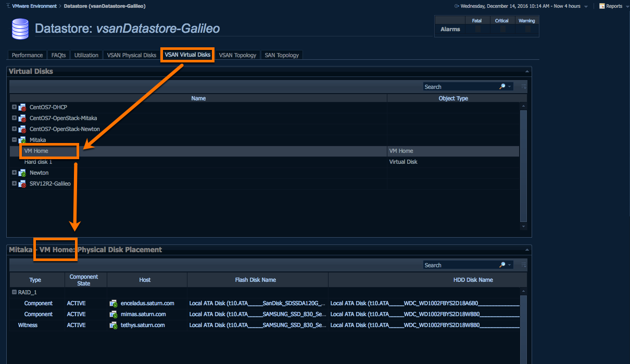The image size is (630, 364).
Task: Sort by Component State column header
Action: coord(86,280)
